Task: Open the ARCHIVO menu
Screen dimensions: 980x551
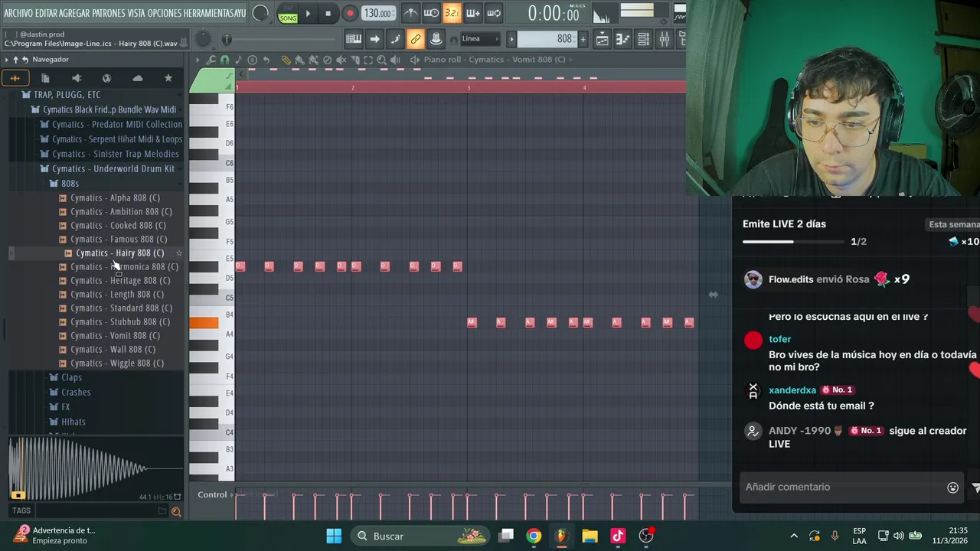Action: pyautogui.click(x=18, y=13)
